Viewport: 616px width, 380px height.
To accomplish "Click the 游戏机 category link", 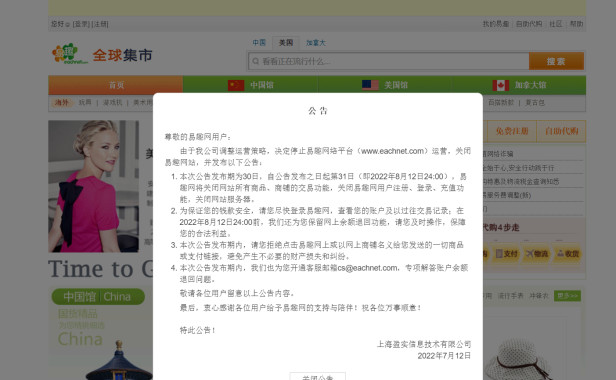I will 112,103.
